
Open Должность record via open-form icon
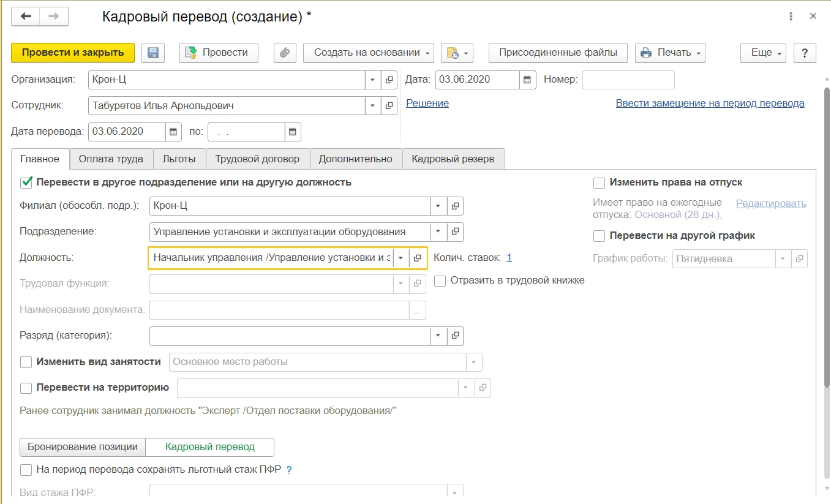coord(418,258)
